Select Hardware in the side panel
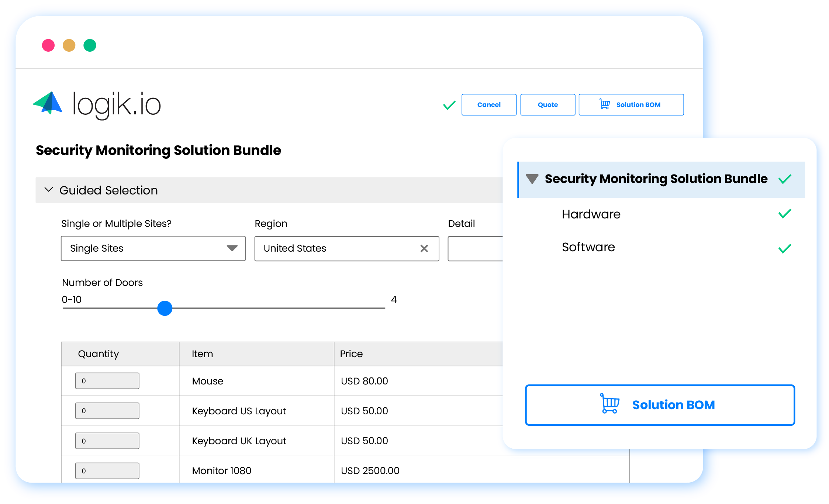 pos(591,214)
